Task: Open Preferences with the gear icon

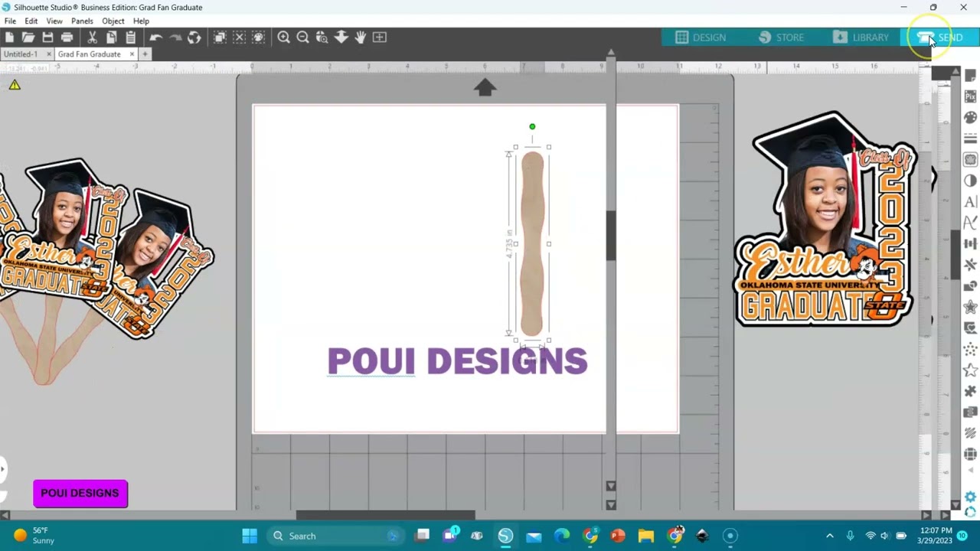Action: [x=970, y=497]
